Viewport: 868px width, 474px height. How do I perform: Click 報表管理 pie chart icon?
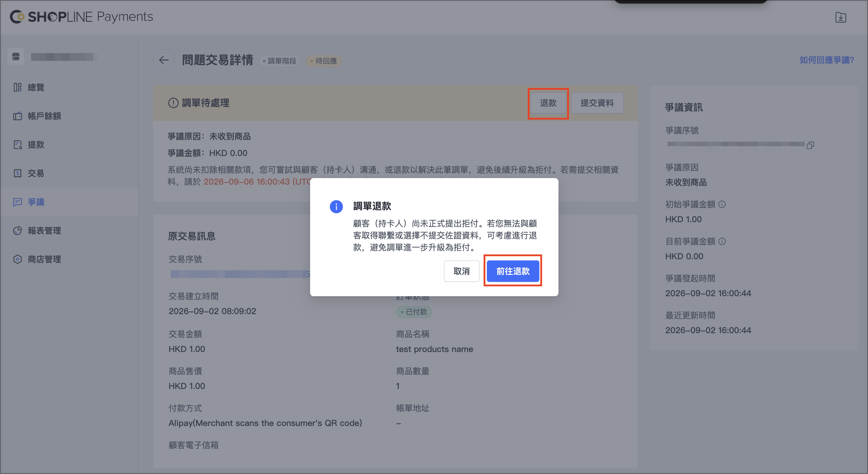click(18, 231)
